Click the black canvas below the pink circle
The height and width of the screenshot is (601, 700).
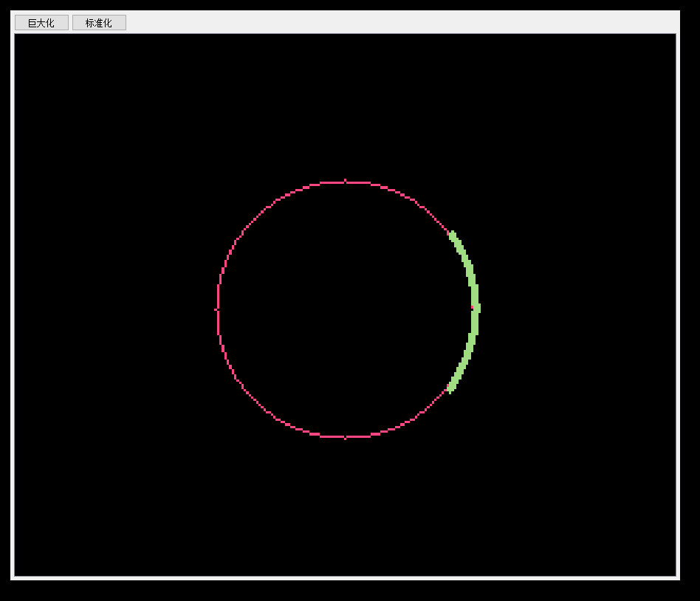click(x=345, y=509)
